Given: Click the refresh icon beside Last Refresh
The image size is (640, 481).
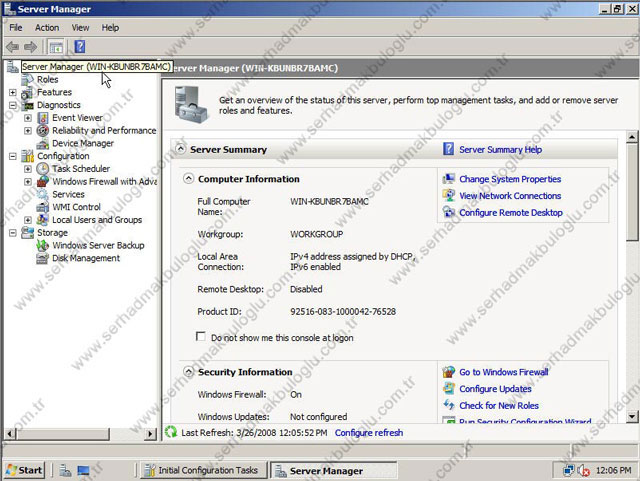Looking at the screenshot, I should (x=171, y=432).
